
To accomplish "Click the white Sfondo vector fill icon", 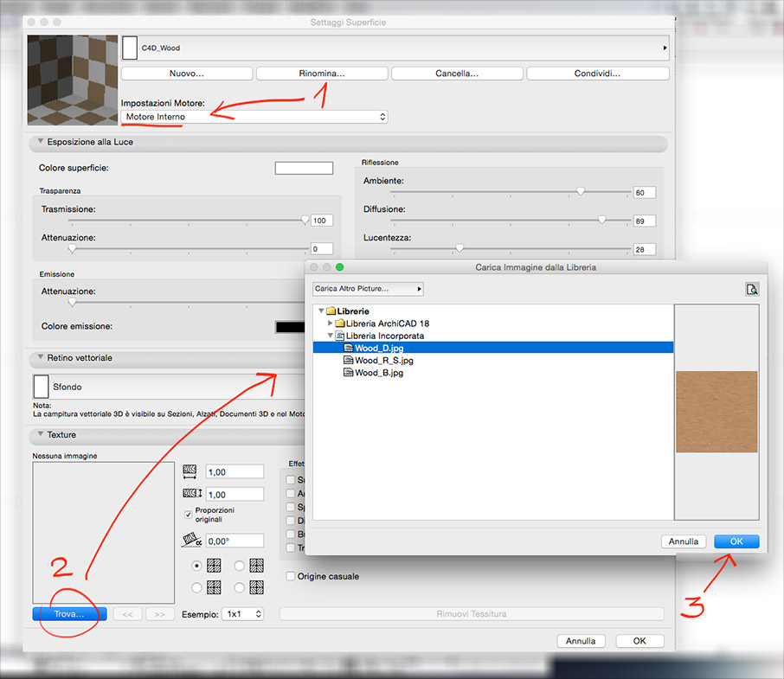I will coord(41,387).
